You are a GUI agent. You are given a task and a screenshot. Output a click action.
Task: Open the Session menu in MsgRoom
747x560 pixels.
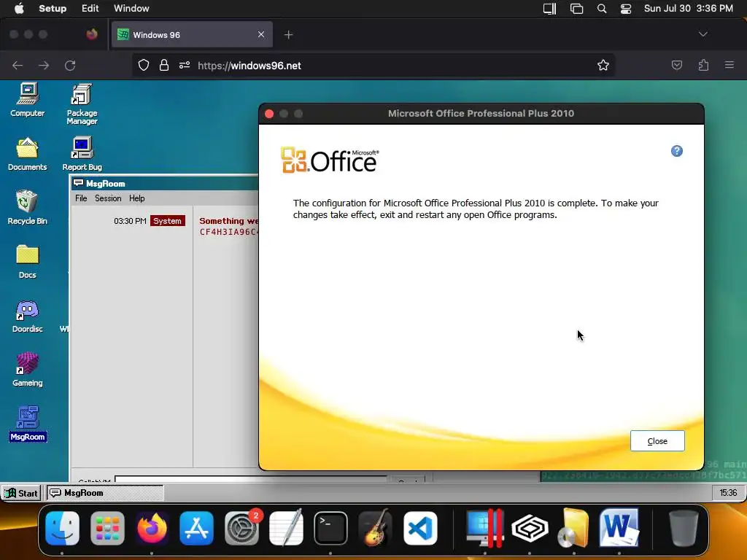pyautogui.click(x=108, y=198)
